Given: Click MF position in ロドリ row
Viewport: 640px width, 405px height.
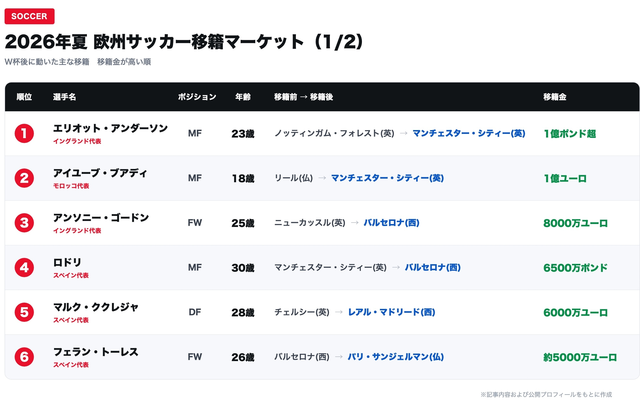Looking at the screenshot, I should [x=195, y=267].
